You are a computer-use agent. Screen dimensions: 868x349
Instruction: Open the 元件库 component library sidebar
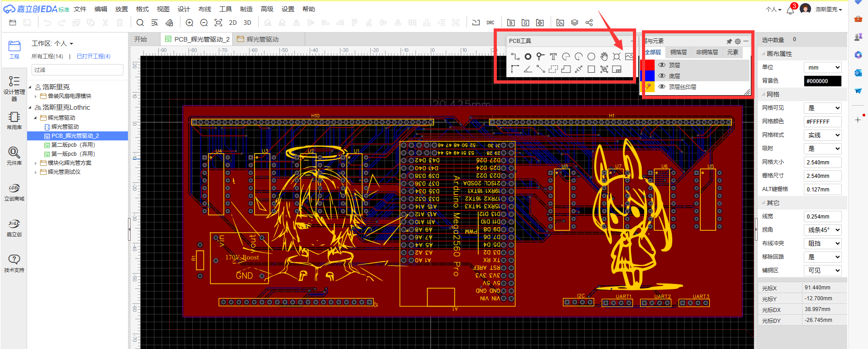tap(14, 156)
